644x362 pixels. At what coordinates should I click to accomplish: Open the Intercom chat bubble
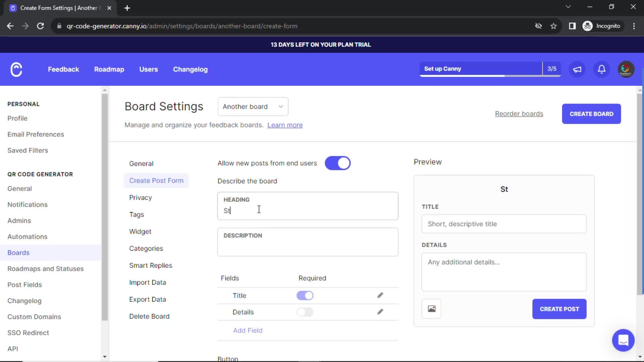[x=623, y=340]
